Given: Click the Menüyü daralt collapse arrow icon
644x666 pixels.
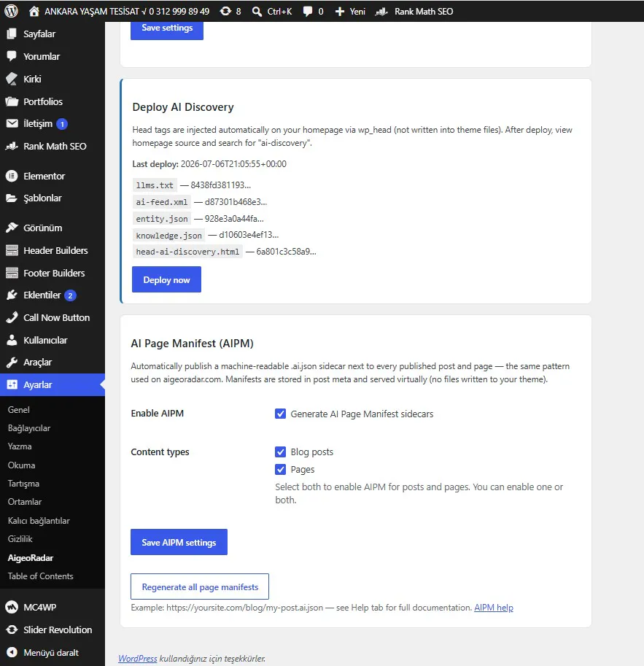Looking at the screenshot, I should (12, 652).
